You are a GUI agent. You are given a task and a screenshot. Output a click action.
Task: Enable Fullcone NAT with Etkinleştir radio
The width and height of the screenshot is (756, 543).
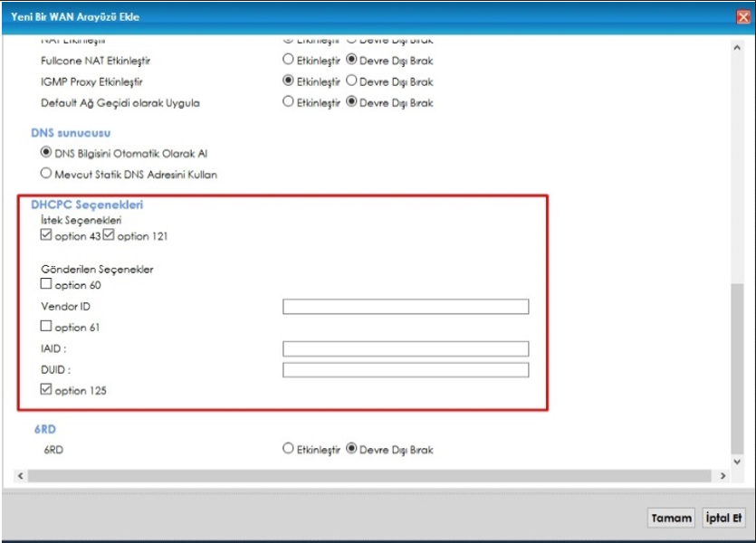288,59
